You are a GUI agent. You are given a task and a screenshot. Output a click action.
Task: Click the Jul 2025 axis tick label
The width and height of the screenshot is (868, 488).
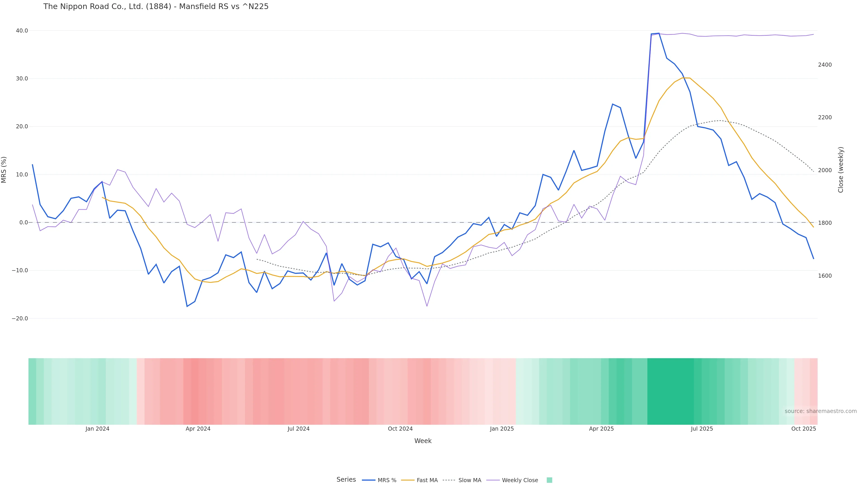point(702,429)
